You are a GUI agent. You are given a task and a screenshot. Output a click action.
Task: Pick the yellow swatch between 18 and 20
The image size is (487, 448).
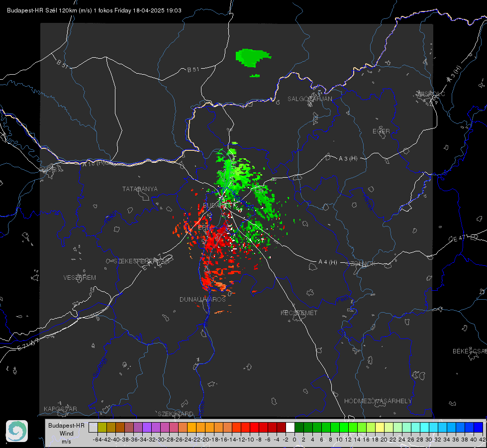click(380, 427)
